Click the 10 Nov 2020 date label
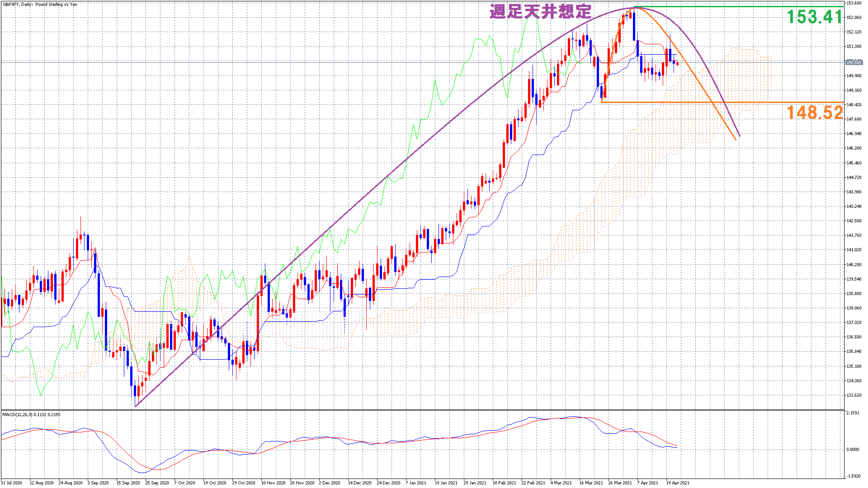The height and width of the screenshot is (488, 868). pos(273,483)
